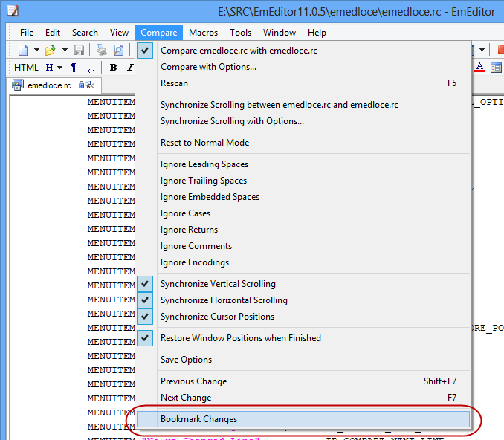Insert paragraph with pilcrow icon
The height and width of the screenshot is (440, 504).
[74, 68]
